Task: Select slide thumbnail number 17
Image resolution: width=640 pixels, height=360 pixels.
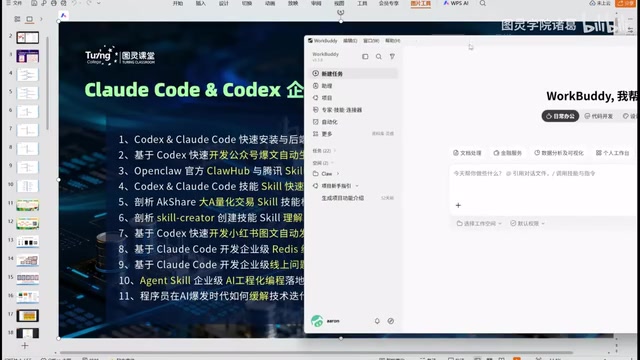Action: coord(28,316)
